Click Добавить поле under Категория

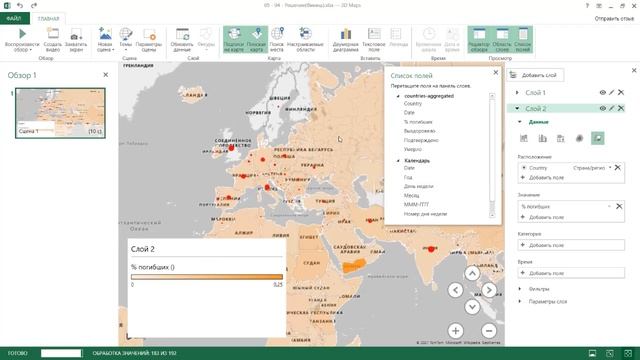point(571,245)
